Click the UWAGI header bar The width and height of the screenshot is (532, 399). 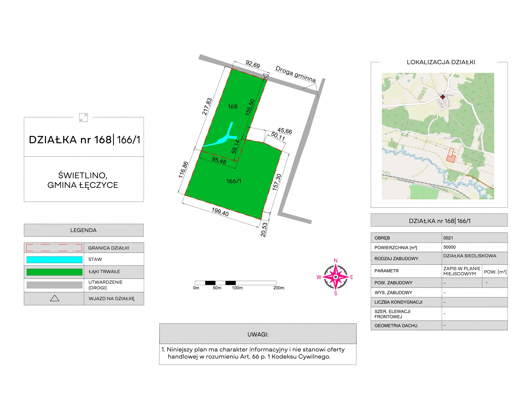click(257, 334)
